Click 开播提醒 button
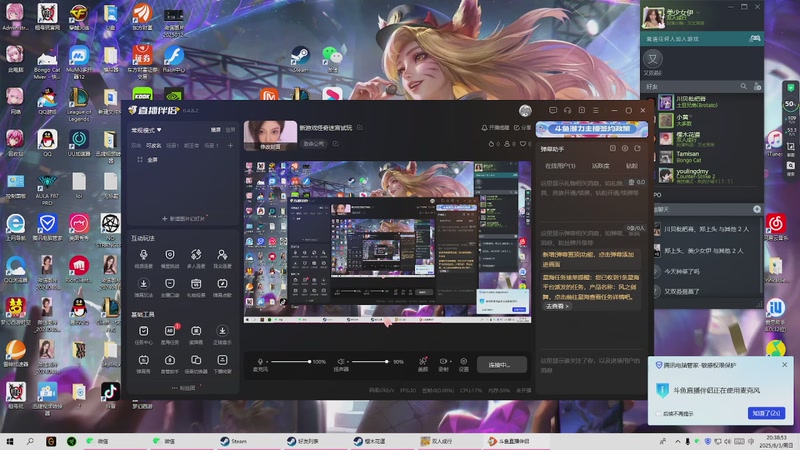The width and height of the screenshot is (800, 450). point(495,128)
